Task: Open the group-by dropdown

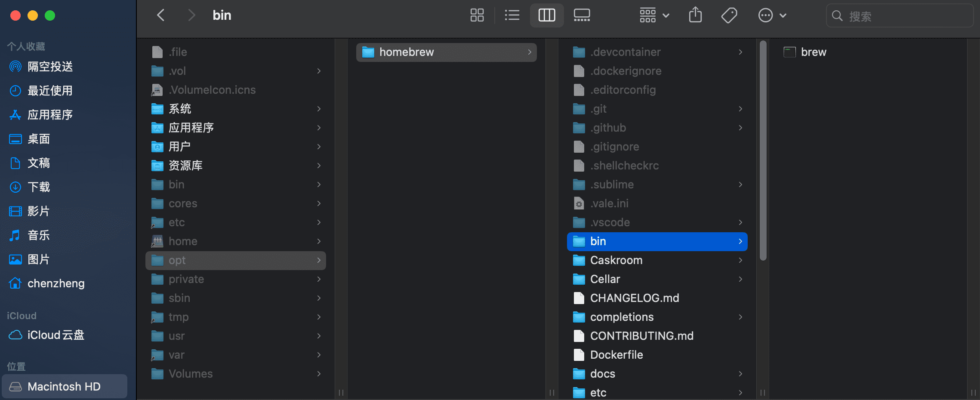Action: (x=654, y=15)
